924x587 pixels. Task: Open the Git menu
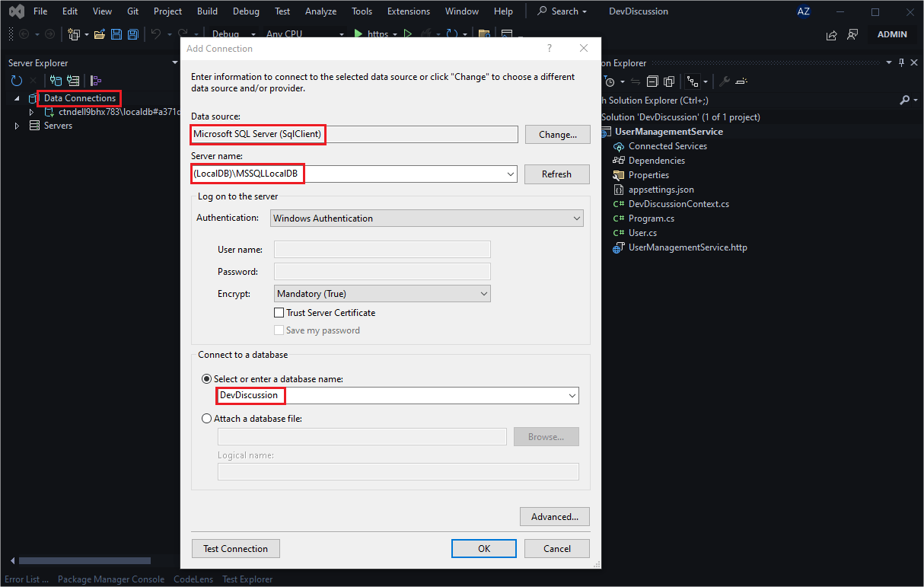(132, 11)
